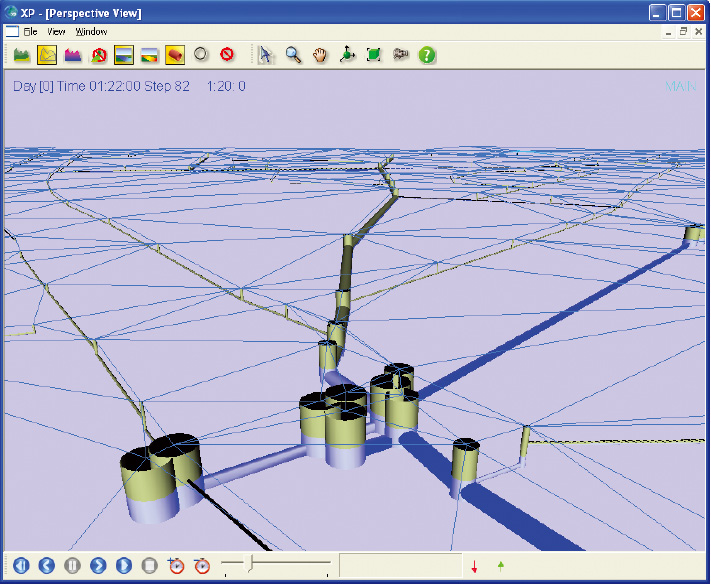The width and height of the screenshot is (711, 585).
Task: Toggle the landscape sky background button
Action: [x=124, y=54]
